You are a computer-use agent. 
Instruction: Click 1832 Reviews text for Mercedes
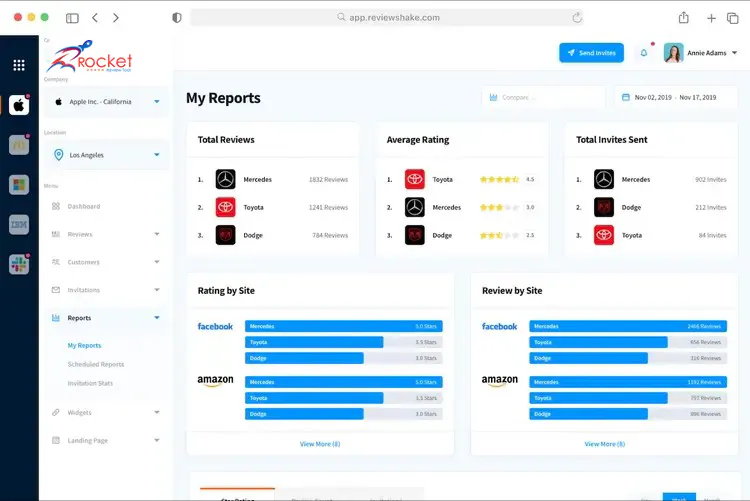coord(329,179)
